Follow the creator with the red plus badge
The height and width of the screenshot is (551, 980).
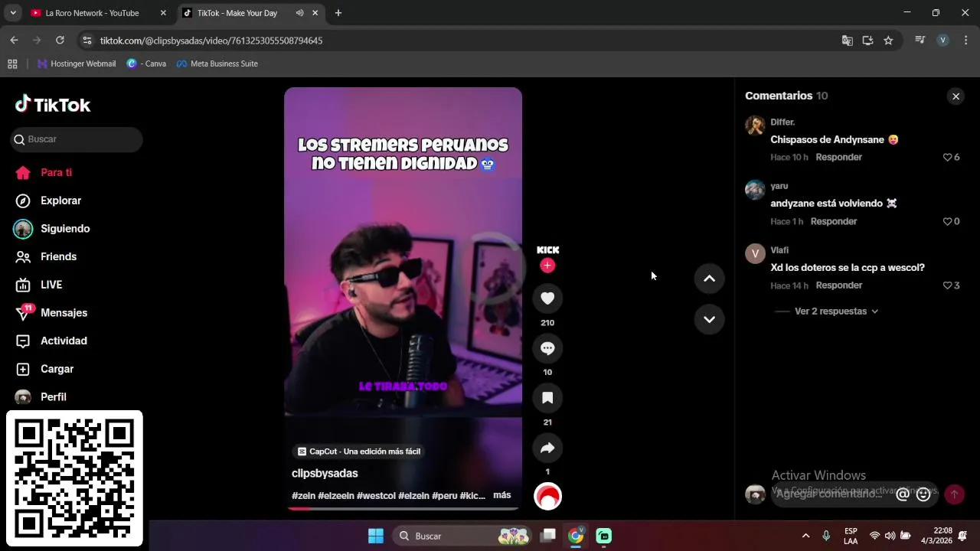pyautogui.click(x=547, y=266)
